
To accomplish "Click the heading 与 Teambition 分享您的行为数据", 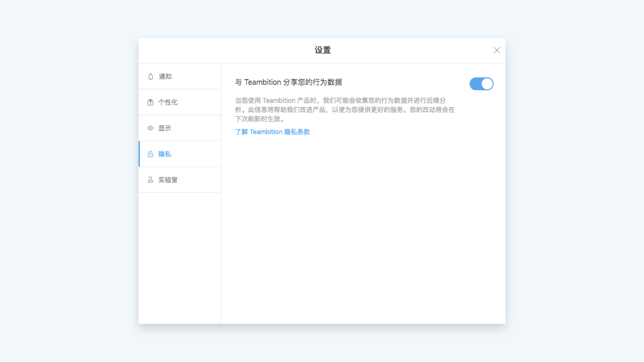I will [288, 82].
